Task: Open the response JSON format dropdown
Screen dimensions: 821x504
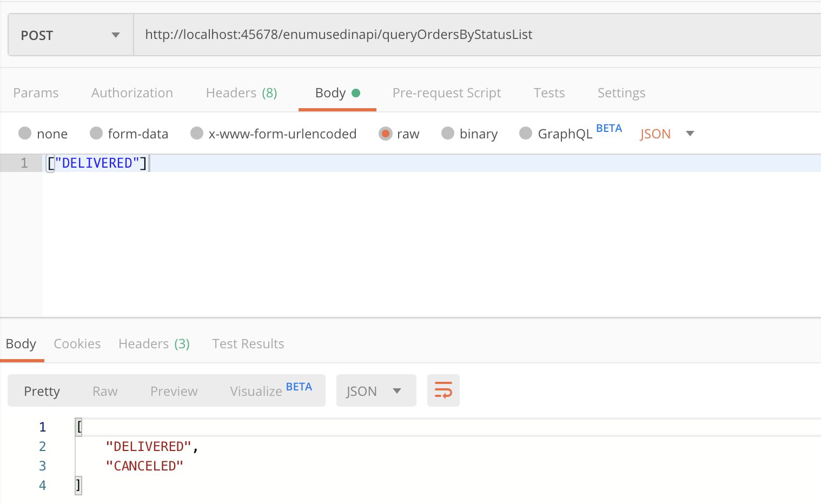Action: (376, 391)
